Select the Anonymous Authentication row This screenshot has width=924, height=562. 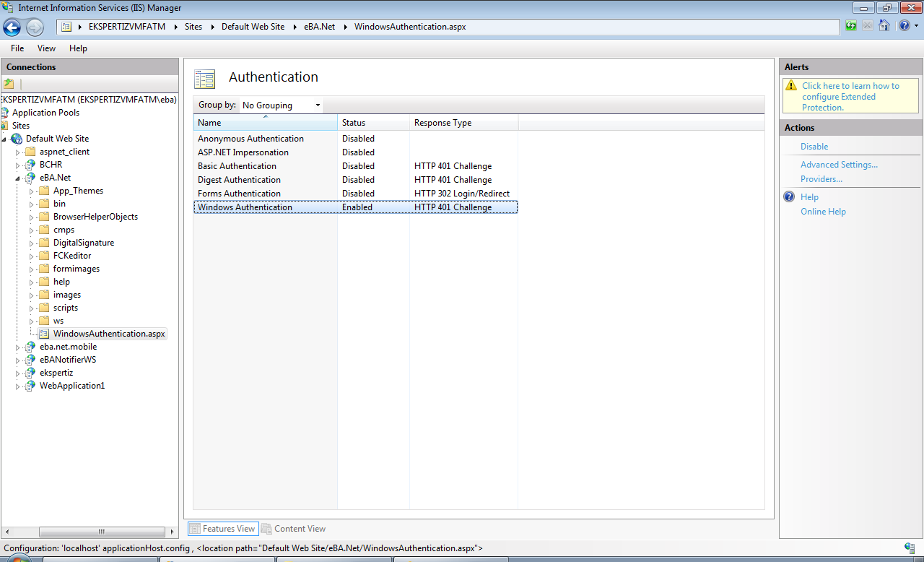[x=355, y=139]
